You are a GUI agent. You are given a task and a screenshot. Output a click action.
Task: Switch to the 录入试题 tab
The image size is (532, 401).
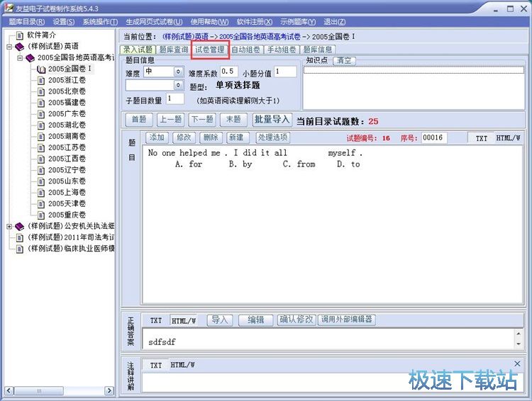[138, 50]
